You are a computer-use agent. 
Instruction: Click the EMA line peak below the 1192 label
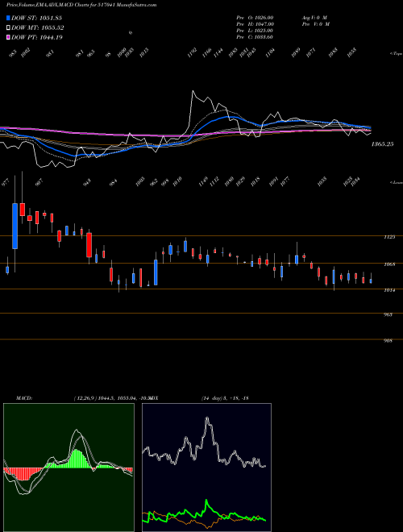193,91
